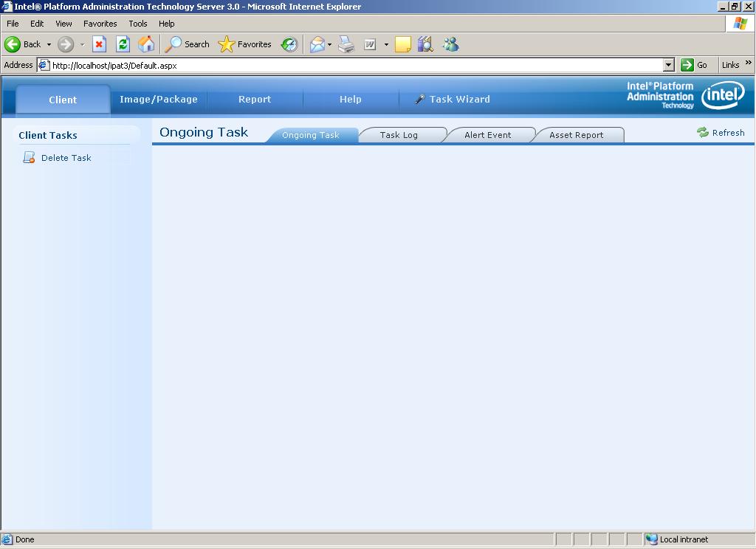This screenshot has width=756, height=549.
Task: Print page with the printer icon
Action: pyautogui.click(x=346, y=44)
